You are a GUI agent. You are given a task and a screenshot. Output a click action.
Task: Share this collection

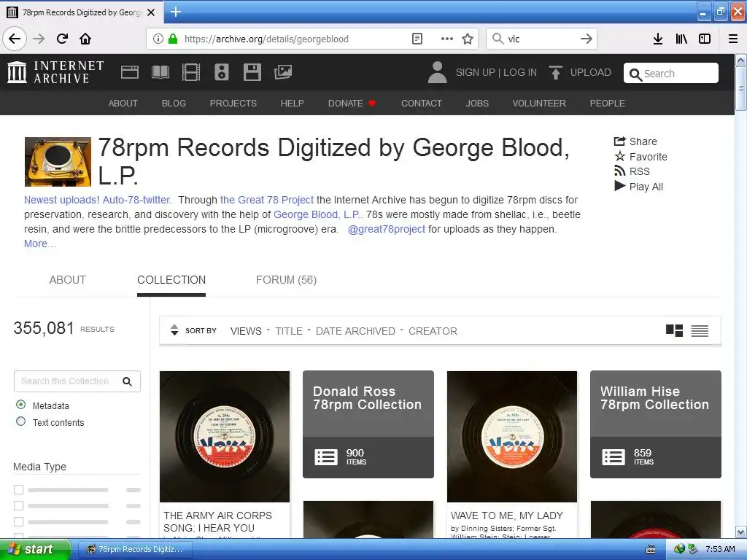click(x=635, y=141)
